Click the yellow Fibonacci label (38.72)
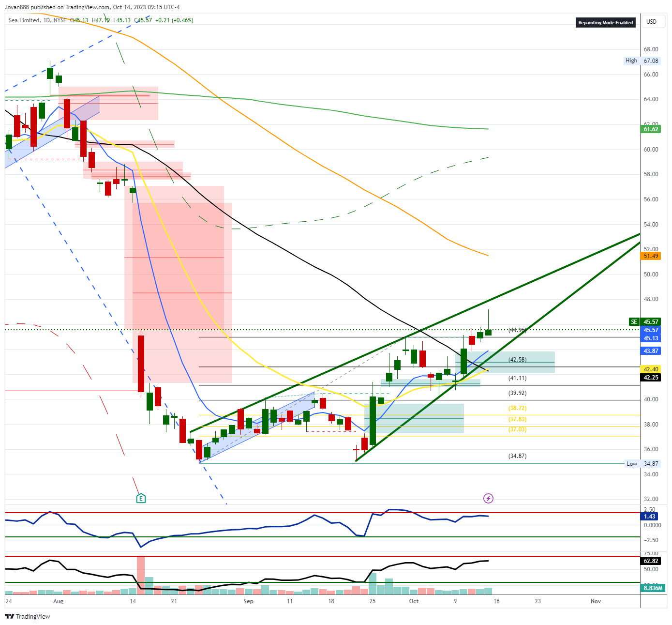 point(517,408)
